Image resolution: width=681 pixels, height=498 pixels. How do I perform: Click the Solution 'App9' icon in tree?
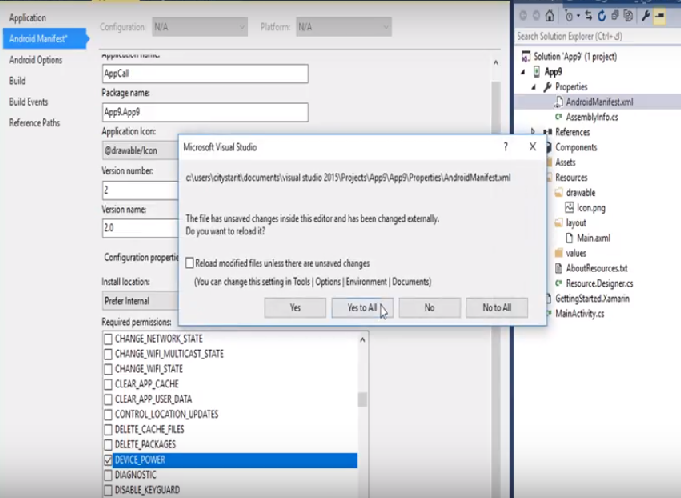tap(526, 56)
